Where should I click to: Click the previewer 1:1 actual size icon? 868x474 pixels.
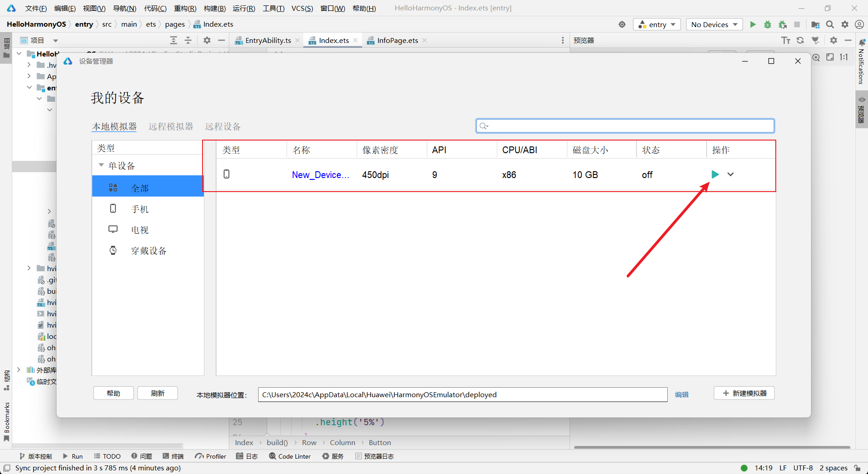point(844,57)
